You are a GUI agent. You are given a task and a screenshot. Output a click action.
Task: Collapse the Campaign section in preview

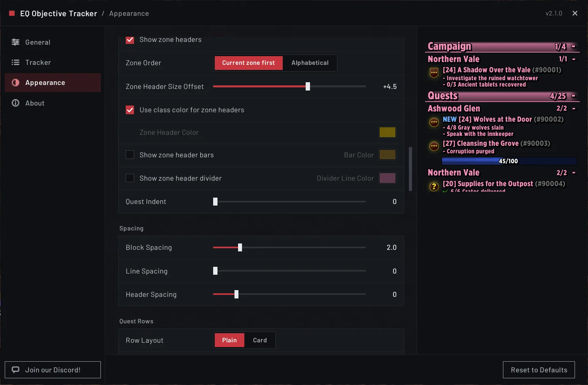(573, 47)
